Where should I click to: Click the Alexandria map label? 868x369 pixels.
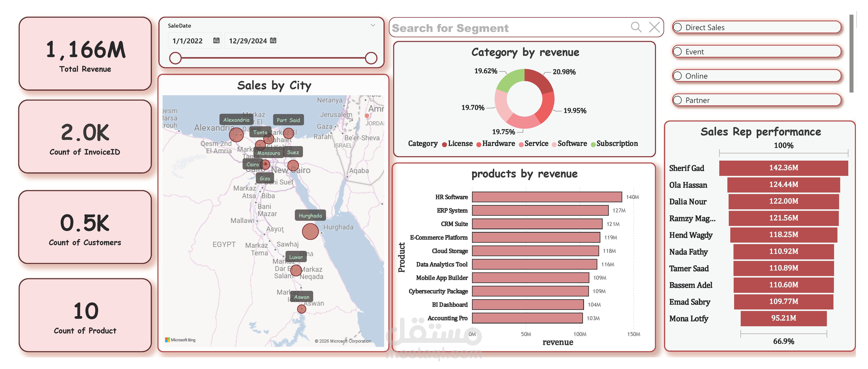coord(236,120)
